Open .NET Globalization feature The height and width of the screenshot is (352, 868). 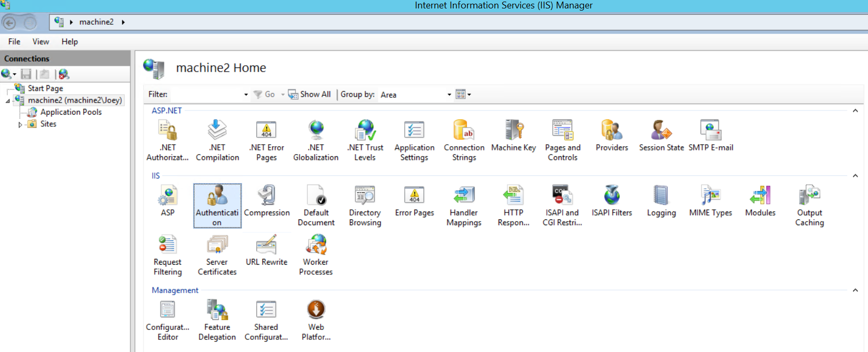(316, 140)
